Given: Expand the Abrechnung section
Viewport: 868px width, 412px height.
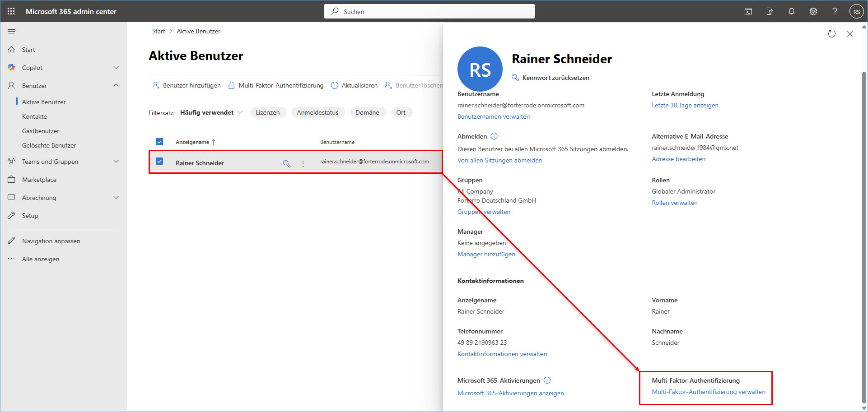Looking at the screenshot, I should pos(116,198).
